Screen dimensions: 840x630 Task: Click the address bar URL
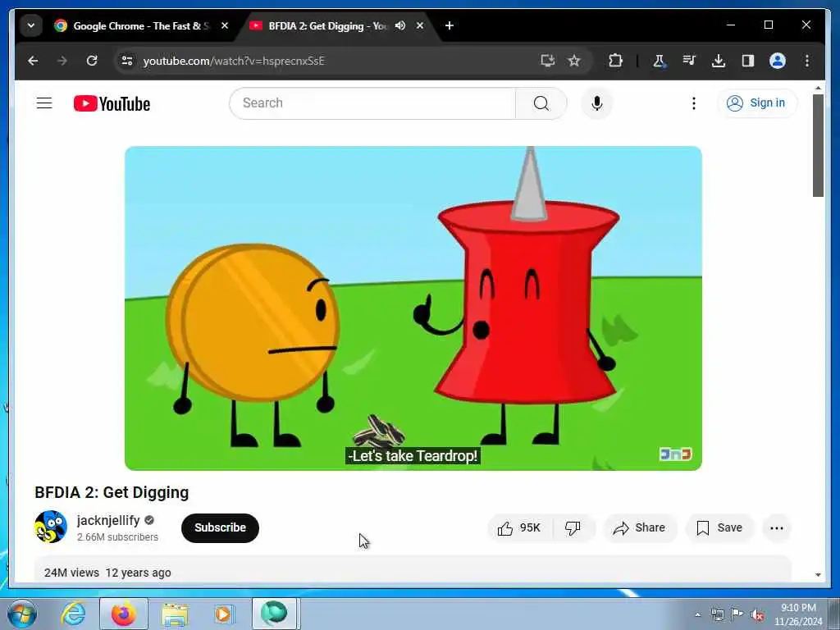tap(234, 61)
